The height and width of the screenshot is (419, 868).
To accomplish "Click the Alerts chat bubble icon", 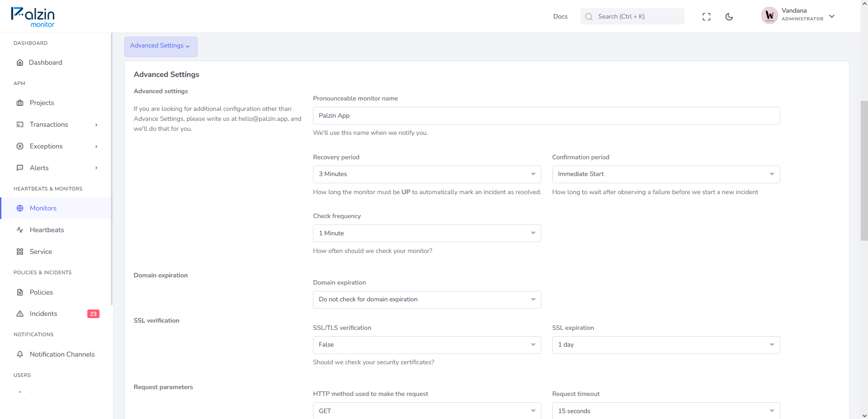I will [20, 168].
